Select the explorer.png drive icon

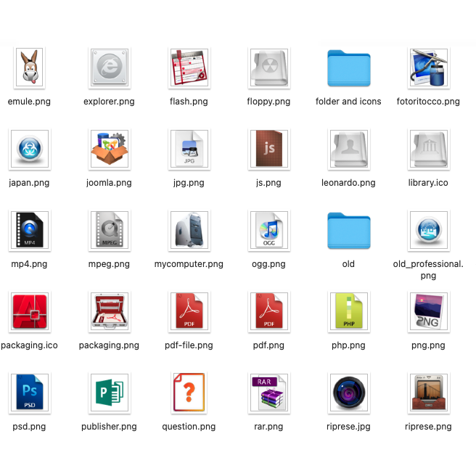pos(110,67)
